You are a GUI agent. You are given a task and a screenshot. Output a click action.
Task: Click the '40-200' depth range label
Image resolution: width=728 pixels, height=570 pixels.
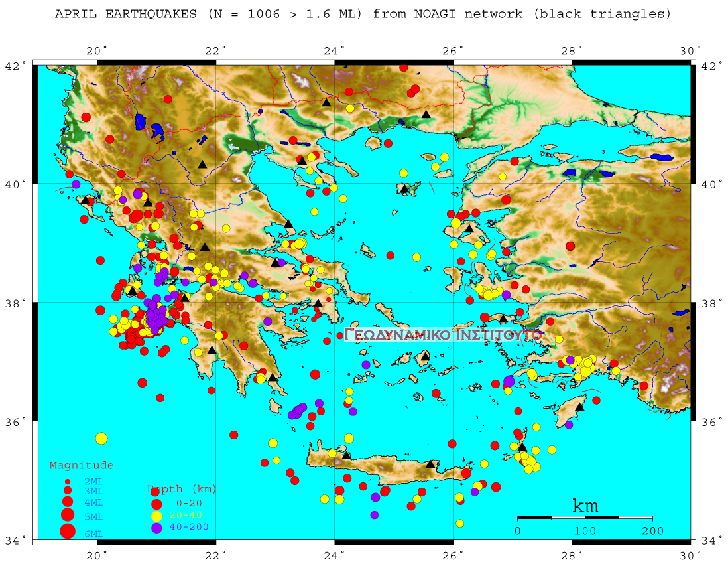tap(189, 527)
